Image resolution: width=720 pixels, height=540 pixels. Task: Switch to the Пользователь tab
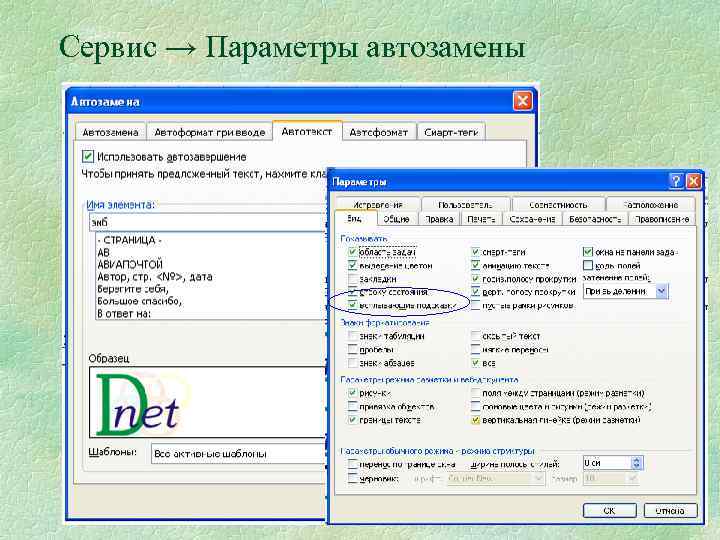pyautogui.click(x=465, y=205)
